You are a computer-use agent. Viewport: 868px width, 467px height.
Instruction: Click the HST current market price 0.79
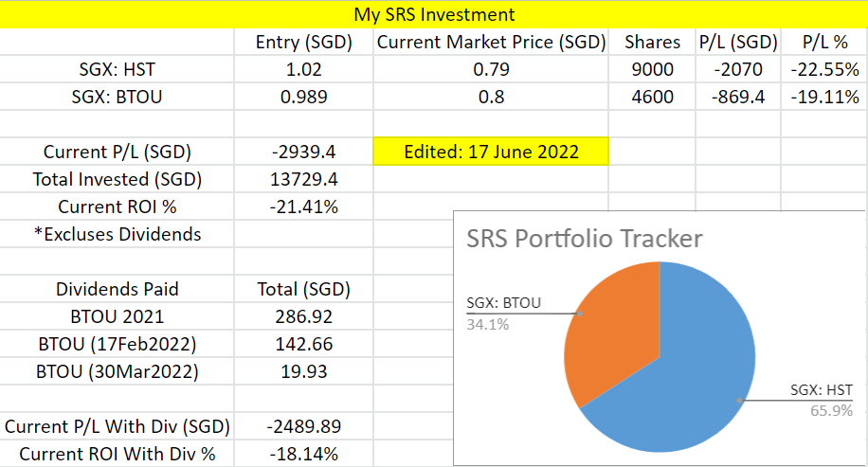pos(491,69)
